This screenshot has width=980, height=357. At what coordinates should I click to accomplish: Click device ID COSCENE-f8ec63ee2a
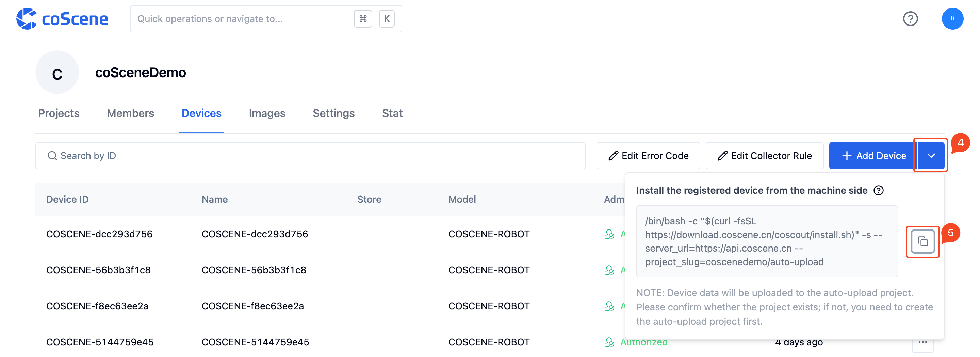[x=97, y=306]
